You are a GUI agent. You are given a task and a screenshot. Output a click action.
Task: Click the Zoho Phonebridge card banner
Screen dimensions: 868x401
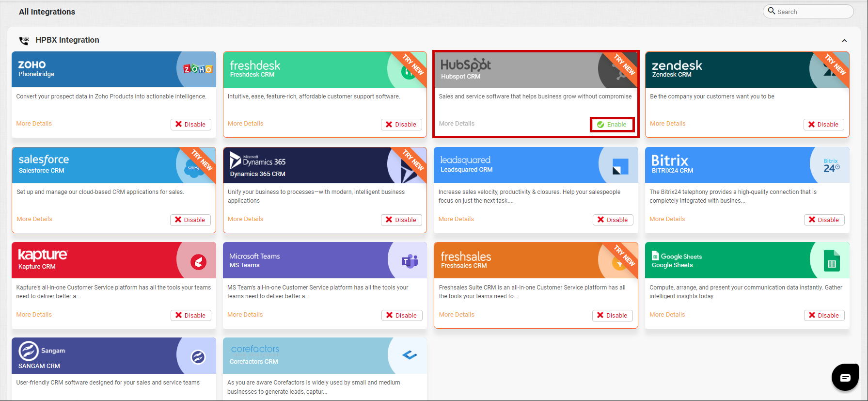[114, 69]
